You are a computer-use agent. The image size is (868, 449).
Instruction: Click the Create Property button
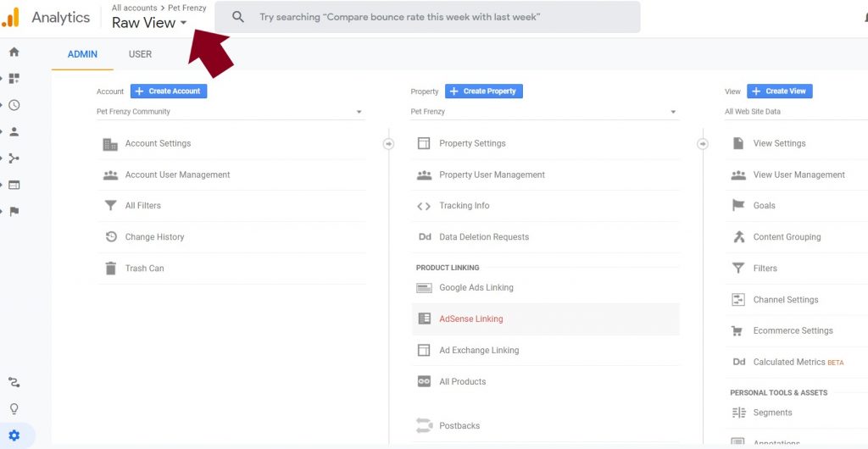click(x=484, y=91)
